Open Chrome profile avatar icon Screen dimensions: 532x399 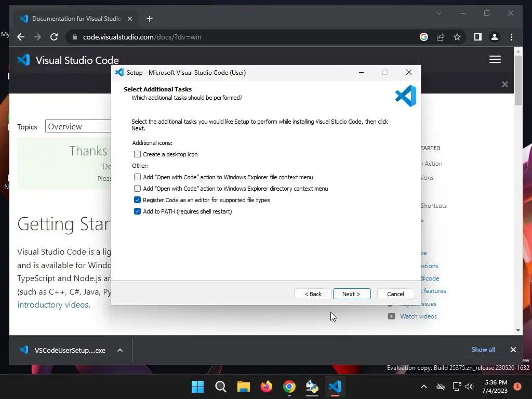point(495,37)
